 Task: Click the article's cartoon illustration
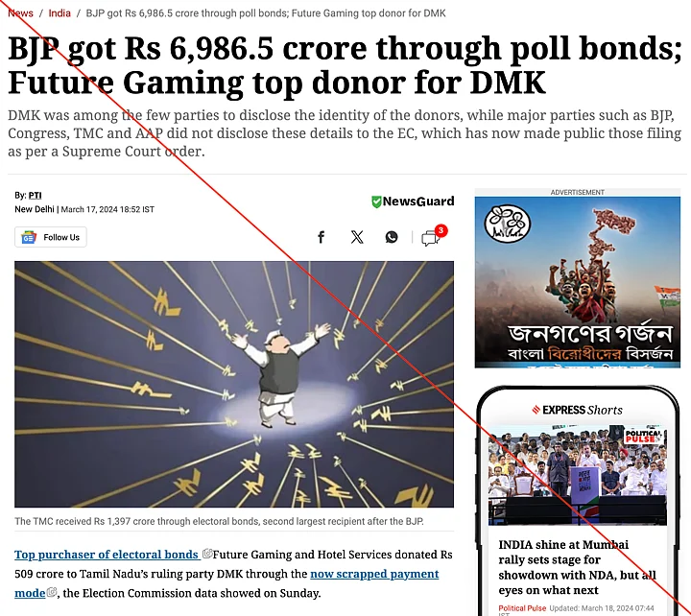pyautogui.click(x=234, y=384)
